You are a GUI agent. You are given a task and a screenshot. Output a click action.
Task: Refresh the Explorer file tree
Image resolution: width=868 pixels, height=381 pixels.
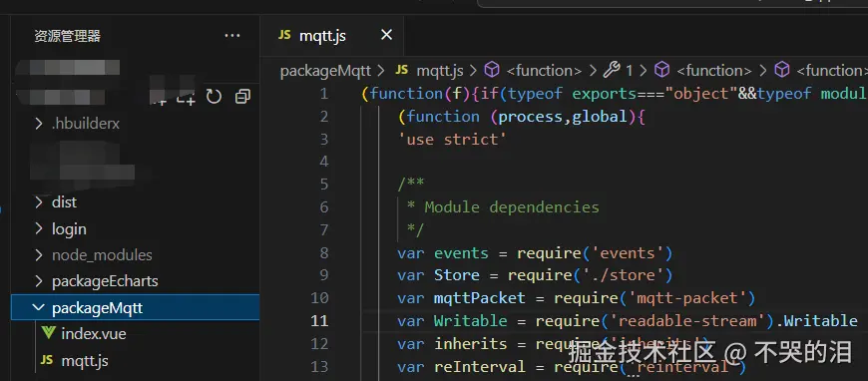click(214, 97)
